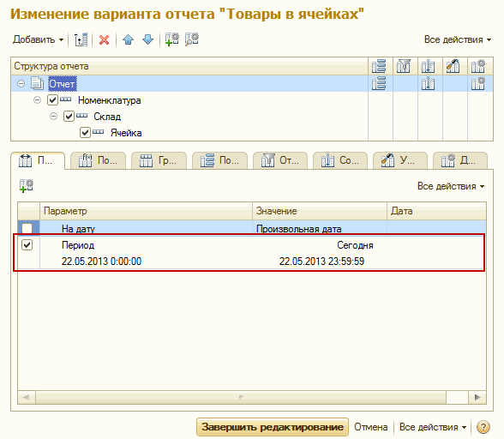Disable the Период parameter checkbox
The width and height of the screenshot is (504, 439).
click(x=27, y=245)
